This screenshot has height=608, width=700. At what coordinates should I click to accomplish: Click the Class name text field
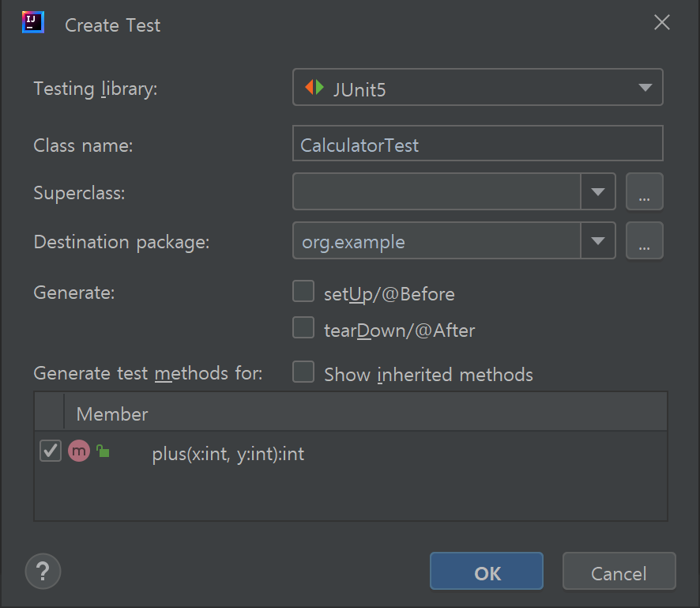pyautogui.click(x=477, y=145)
